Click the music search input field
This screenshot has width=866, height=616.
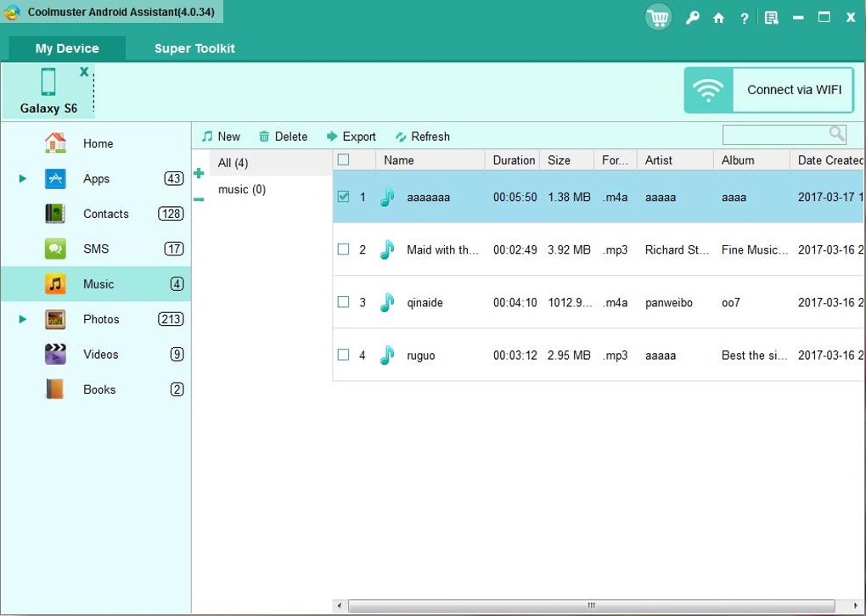775,134
